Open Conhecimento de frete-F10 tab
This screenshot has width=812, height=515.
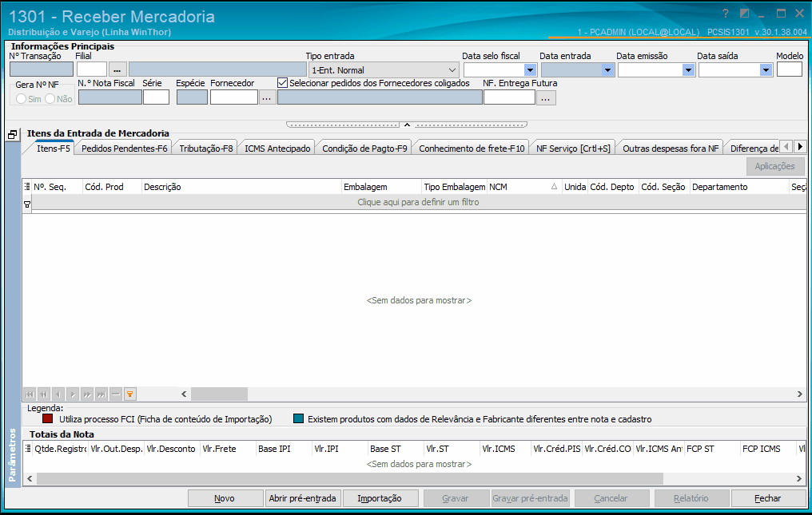tap(472, 149)
